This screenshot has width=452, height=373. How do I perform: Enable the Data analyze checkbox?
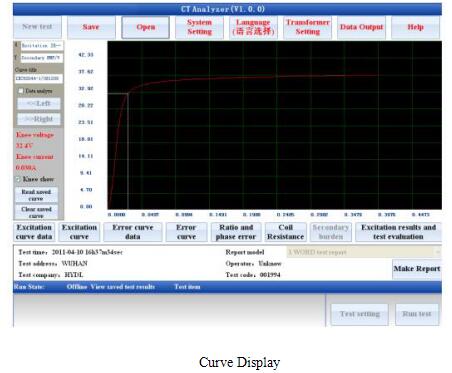click(21, 91)
